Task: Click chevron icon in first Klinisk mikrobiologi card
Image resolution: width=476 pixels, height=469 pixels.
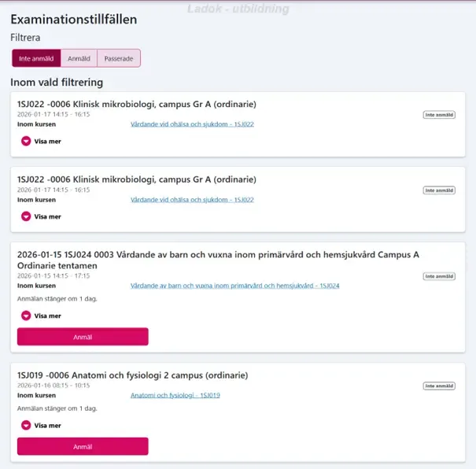Action: click(25, 142)
